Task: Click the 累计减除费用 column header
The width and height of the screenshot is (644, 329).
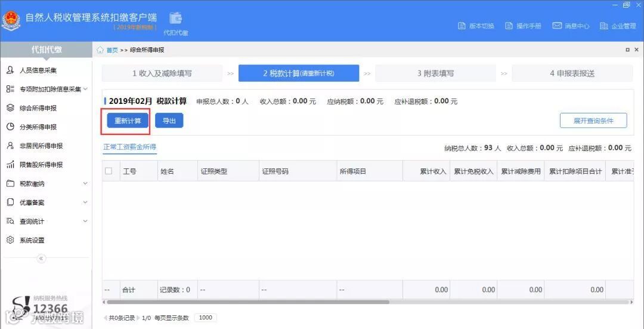Action: click(x=521, y=171)
